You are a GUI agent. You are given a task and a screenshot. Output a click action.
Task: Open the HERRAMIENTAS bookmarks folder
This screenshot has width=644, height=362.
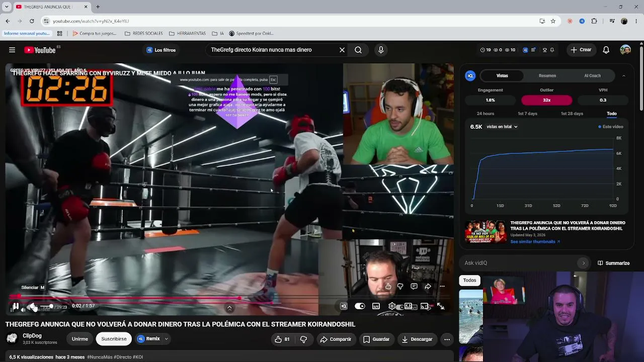[187, 34]
